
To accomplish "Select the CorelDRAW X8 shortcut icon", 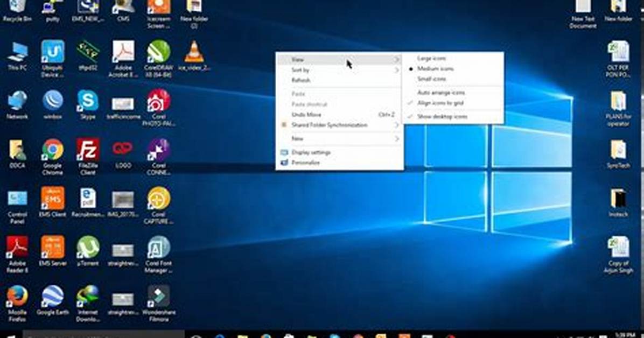I will (158, 59).
